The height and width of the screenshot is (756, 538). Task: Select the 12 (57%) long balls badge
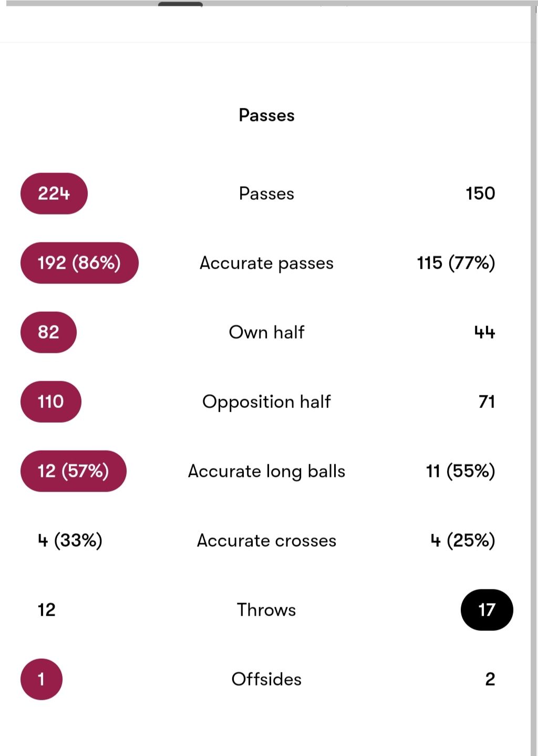74,471
